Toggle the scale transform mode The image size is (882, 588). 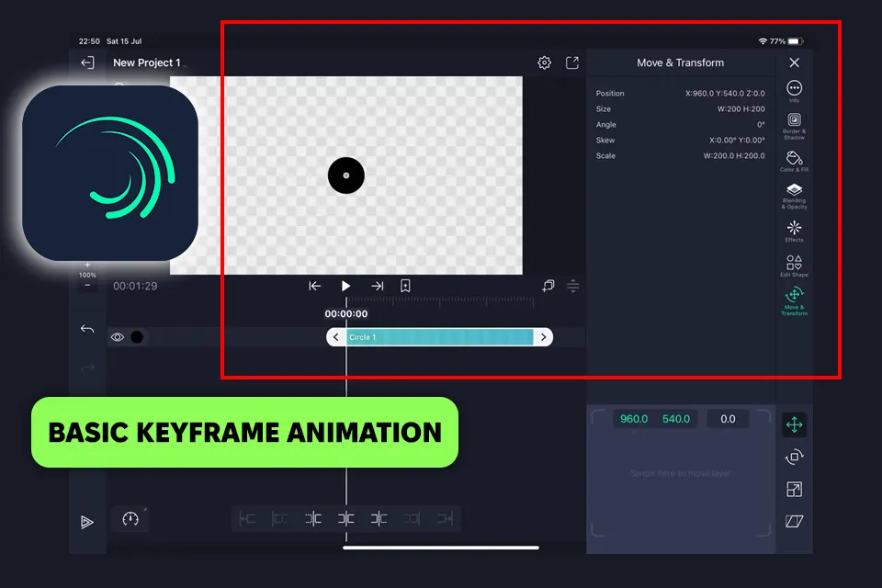point(795,490)
